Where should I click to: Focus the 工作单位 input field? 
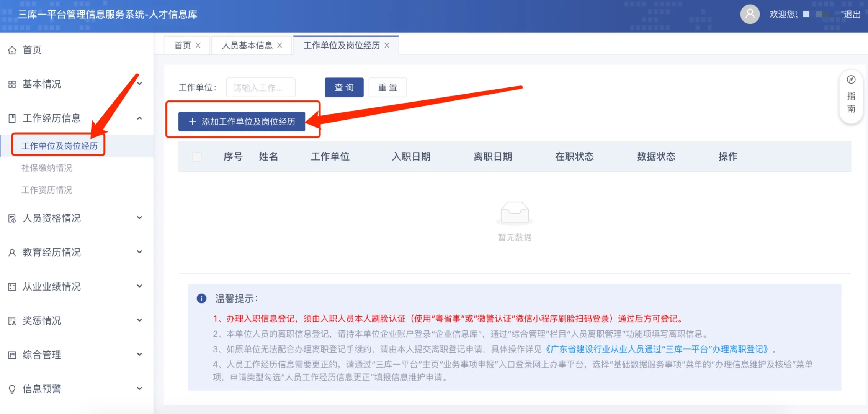point(260,87)
